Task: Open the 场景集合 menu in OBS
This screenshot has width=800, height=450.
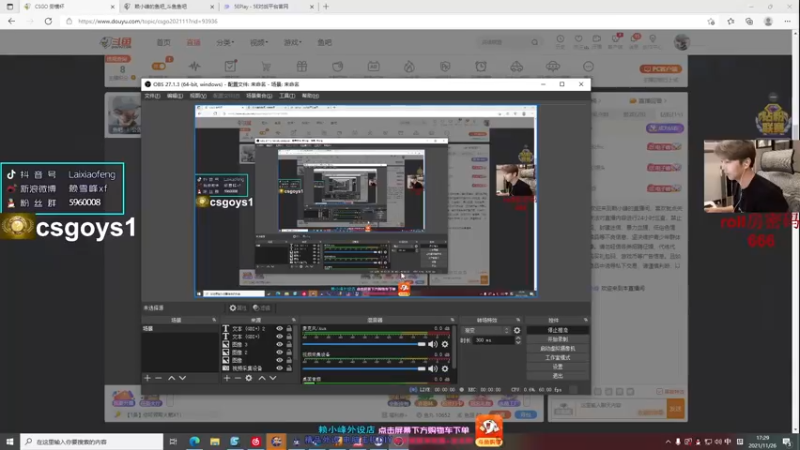Action: pos(259,96)
